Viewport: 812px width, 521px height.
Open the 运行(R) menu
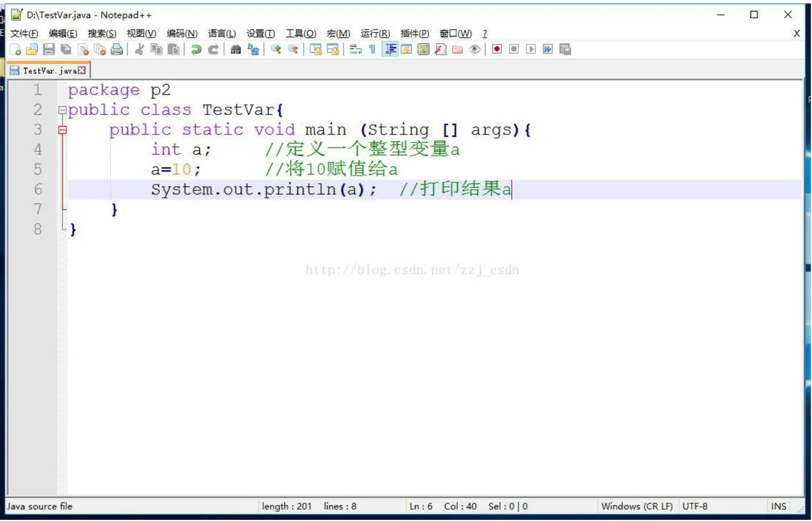(x=375, y=34)
